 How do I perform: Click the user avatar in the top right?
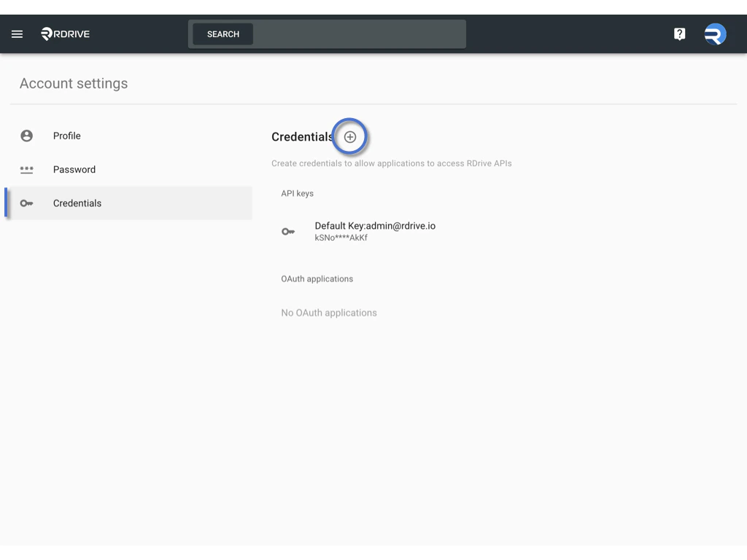coord(714,34)
